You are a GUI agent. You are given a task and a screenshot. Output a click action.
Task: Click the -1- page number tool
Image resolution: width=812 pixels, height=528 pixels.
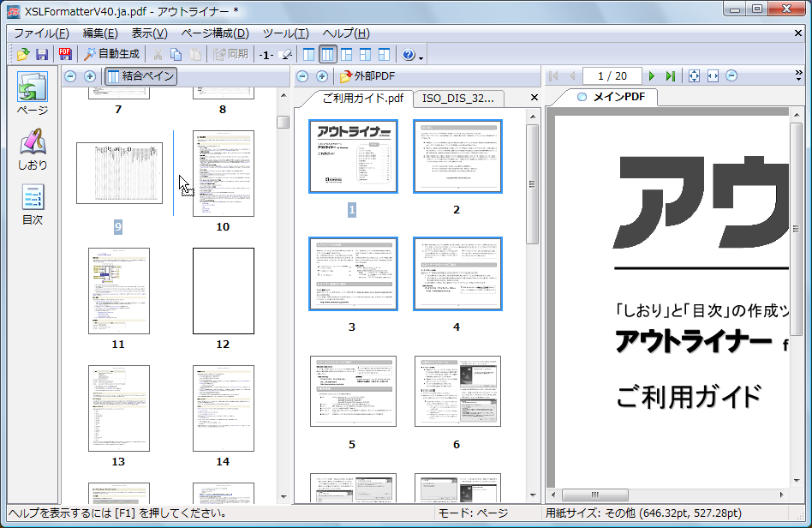click(x=266, y=55)
